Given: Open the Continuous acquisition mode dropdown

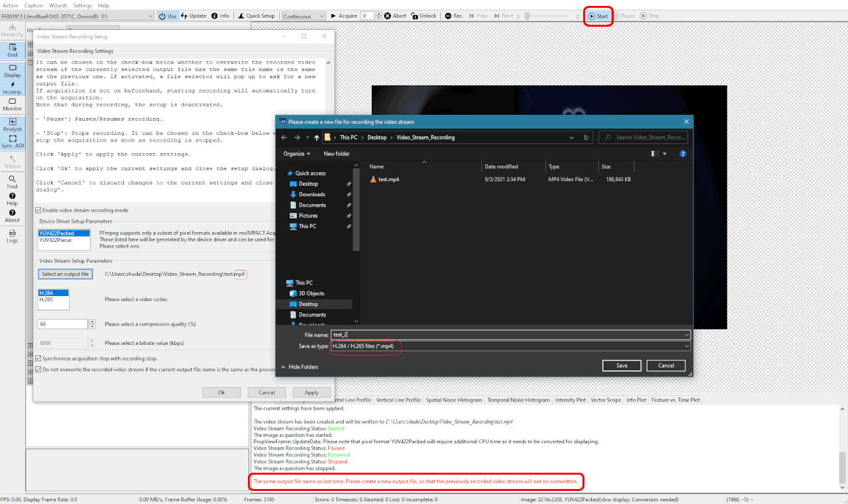Looking at the screenshot, I should click(x=304, y=16).
